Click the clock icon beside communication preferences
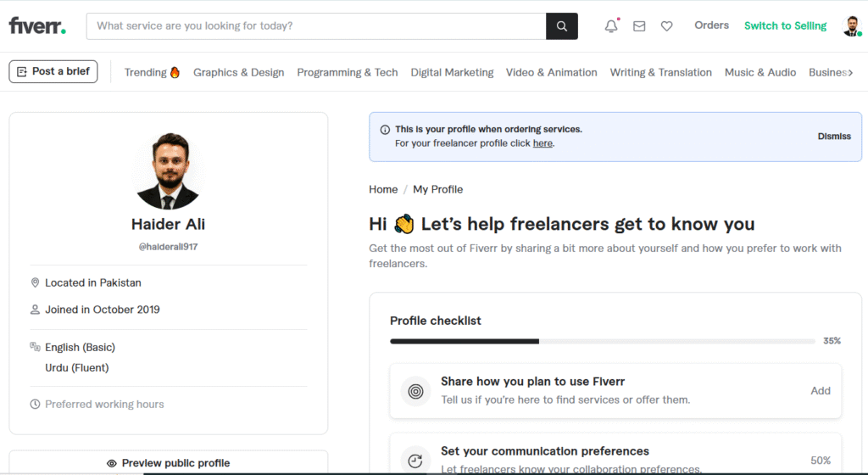Screen dimensions: 868x475 (x=415, y=460)
